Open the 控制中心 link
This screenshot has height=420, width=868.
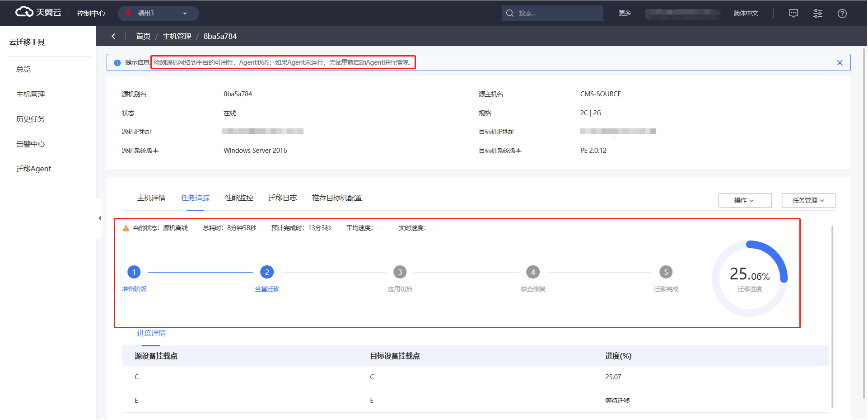pos(91,13)
